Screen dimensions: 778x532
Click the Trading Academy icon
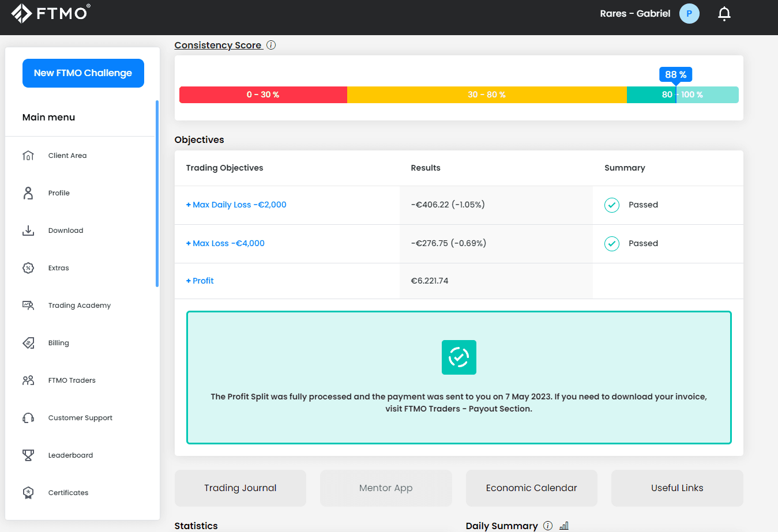[x=28, y=305]
